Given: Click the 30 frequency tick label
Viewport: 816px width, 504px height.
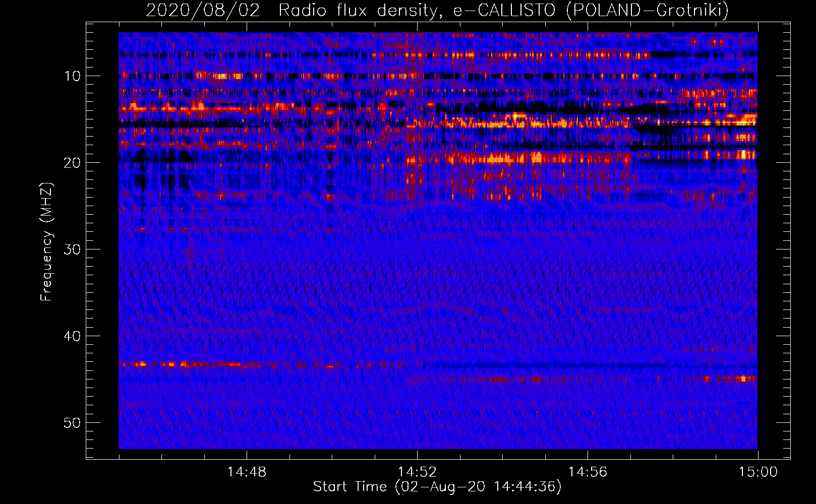Looking at the screenshot, I should click(73, 249).
